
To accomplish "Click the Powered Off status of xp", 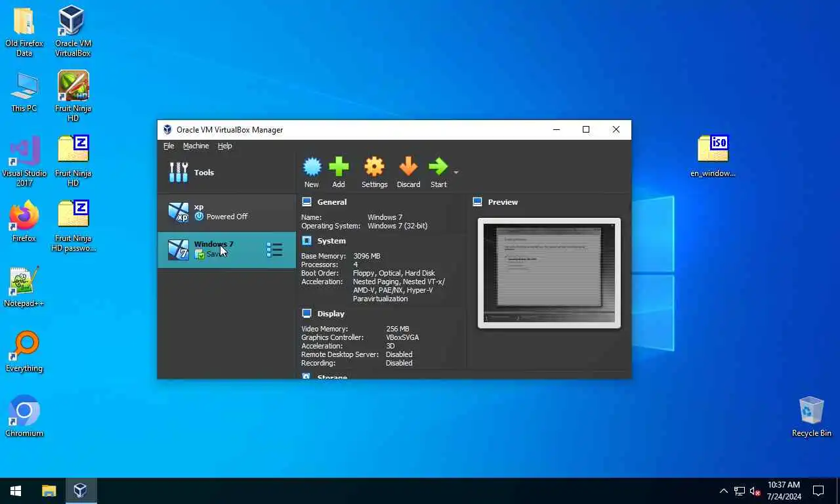I will (227, 217).
